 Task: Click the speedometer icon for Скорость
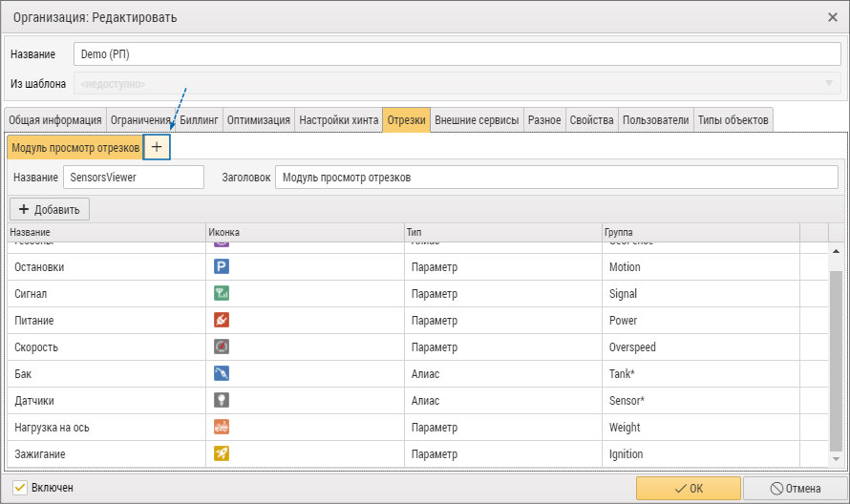coord(222,346)
